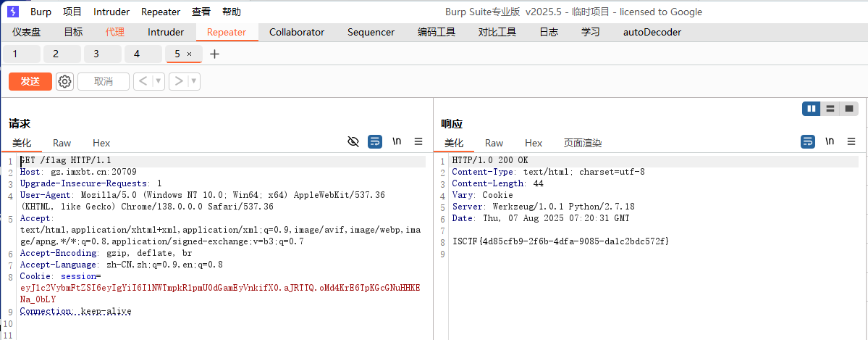The image size is (868, 340).
Task: Expand the back history dropdown arrow
Action: point(159,82)
